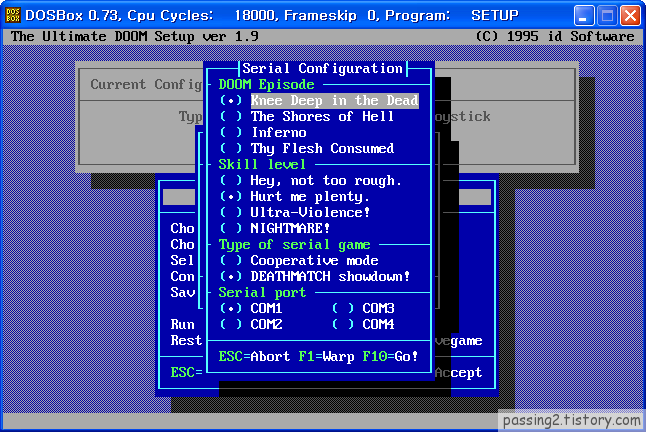The image size is (646, 432).
Task: Choose COM2 serial port
Action: (x=251, y=325)
